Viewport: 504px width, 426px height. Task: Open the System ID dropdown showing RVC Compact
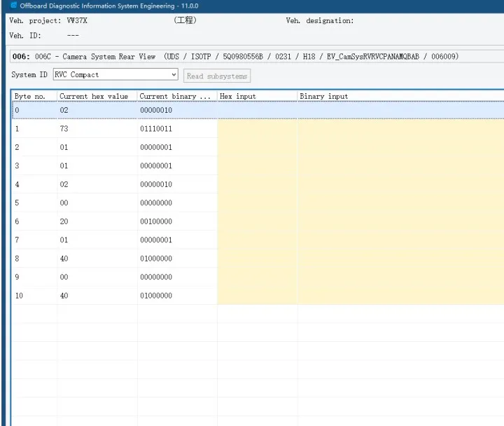(x=115, y=75)
